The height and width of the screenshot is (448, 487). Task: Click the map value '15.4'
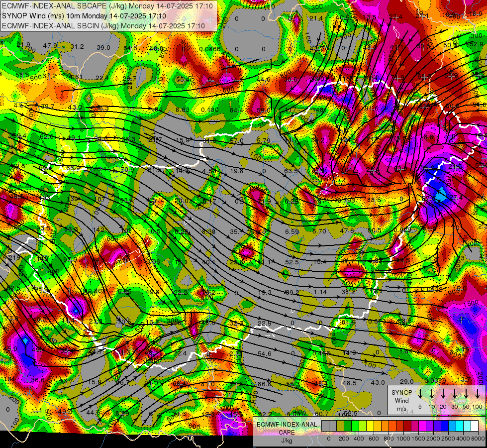click(319, 262)
